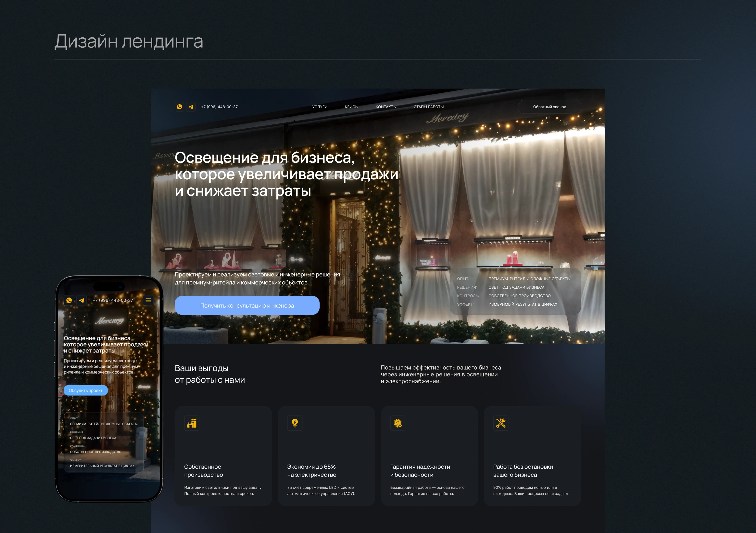Go to ЭТАПЫ РАБОТЫ via the navigation
This screenshot has width=756, height=533.
(x=429, y=107)
